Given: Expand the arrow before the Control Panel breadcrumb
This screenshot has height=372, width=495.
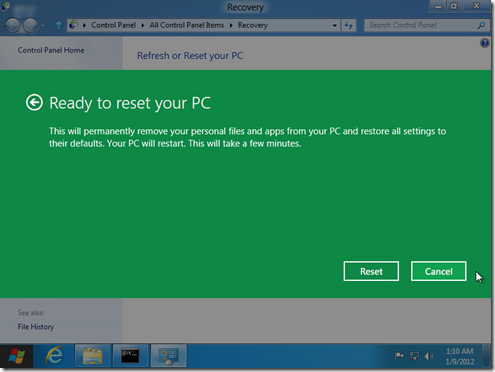Looking at the screenshot, I should (85, 25).
